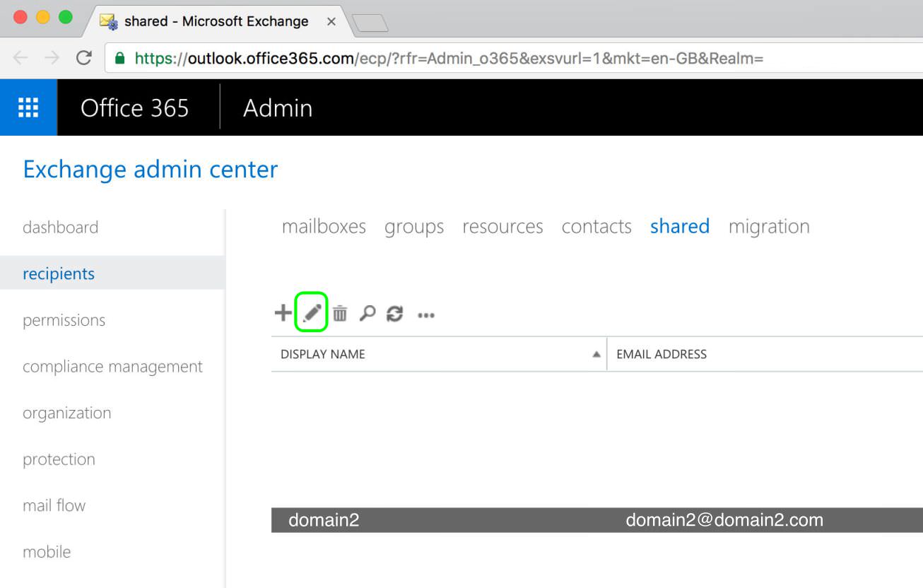
Task: Open permissions in the sidebar
Action: pyautogui.click(x=64, y=320)
